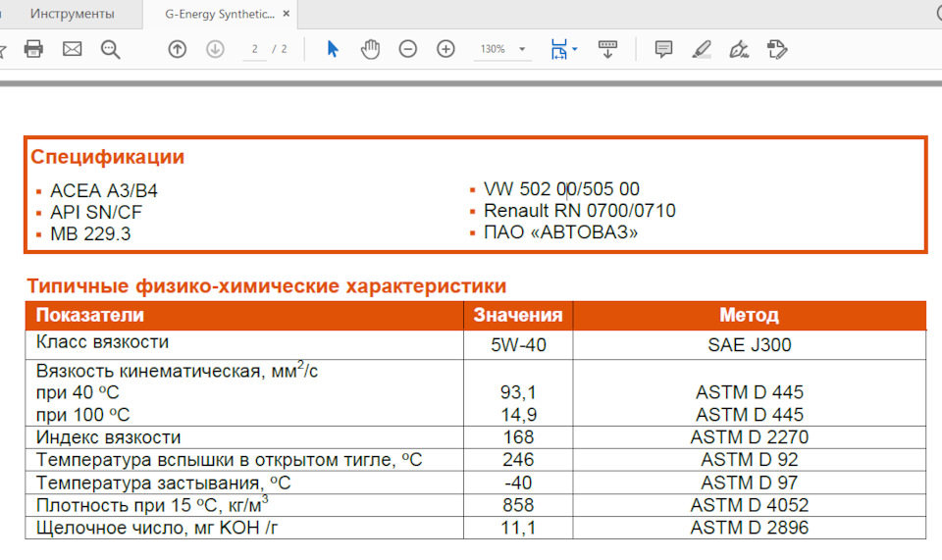Click the page number field
The image size is (942, 560).
tap(255, 49)
